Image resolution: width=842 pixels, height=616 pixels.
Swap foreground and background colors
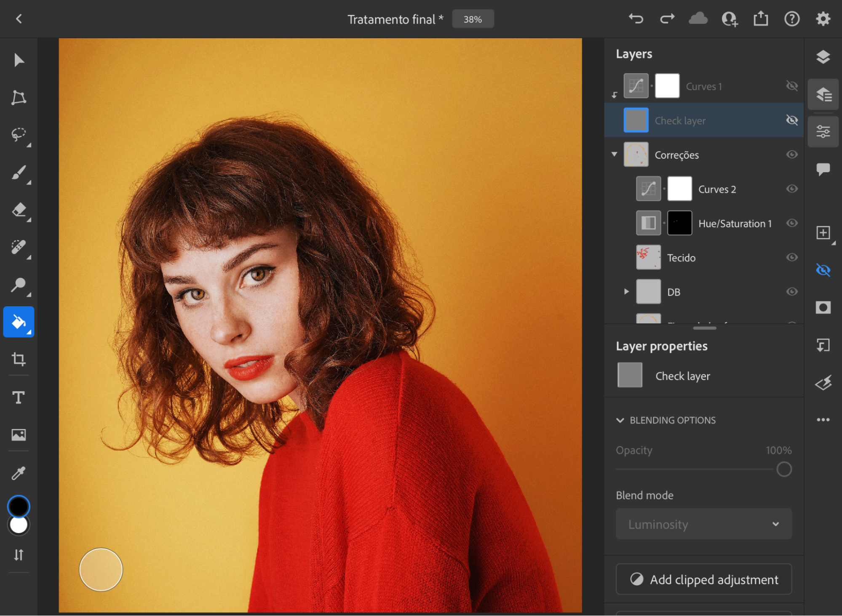click(19, 555)
